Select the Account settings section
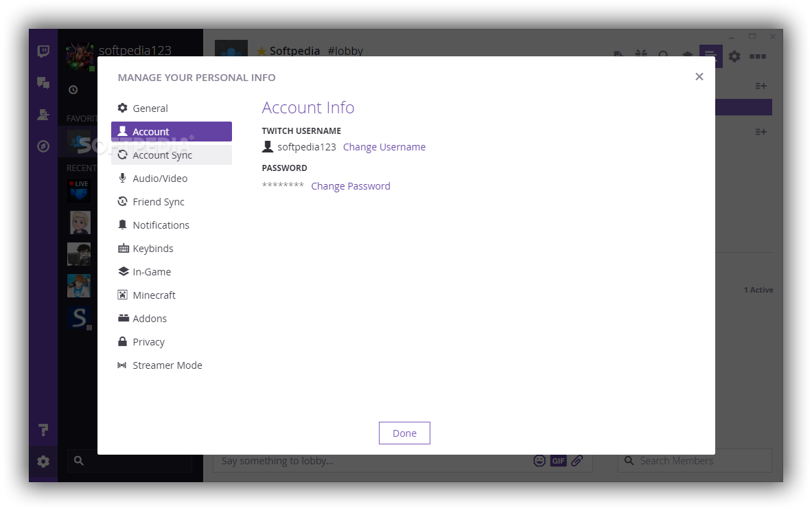This screenshot has width=812, height=511. click(x=172, y=132)
